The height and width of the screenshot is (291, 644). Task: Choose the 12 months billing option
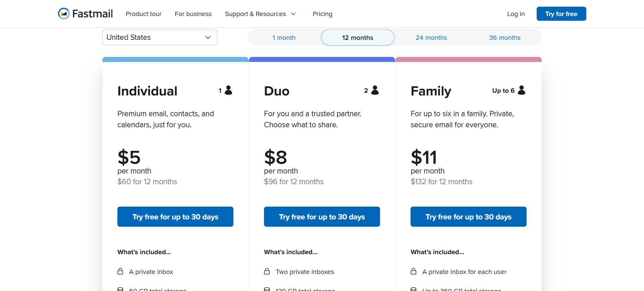coord(358,38)
